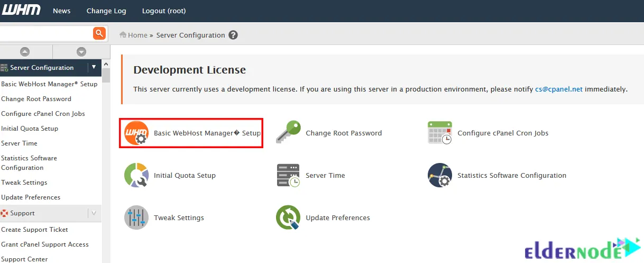The width and height of the screenshot is (644, 263).
Task: Open Initial Quota Setup main link
Action: [x=185, y=175]
